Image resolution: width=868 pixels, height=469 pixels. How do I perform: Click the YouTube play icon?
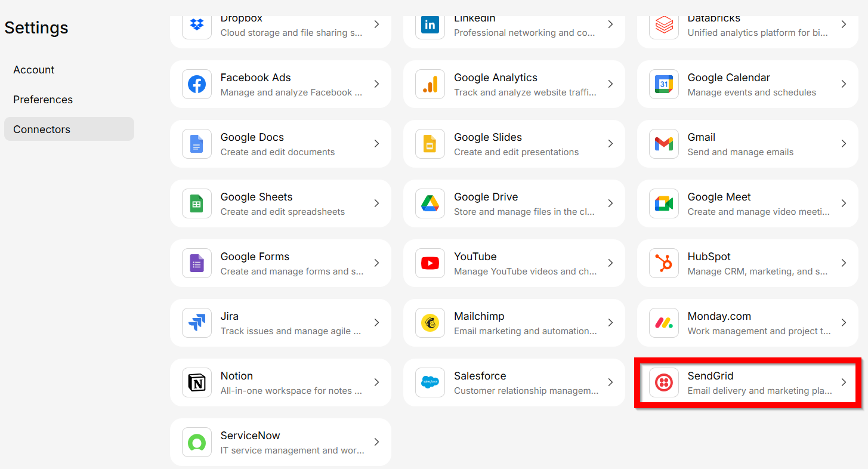click(x=430, y=263)
